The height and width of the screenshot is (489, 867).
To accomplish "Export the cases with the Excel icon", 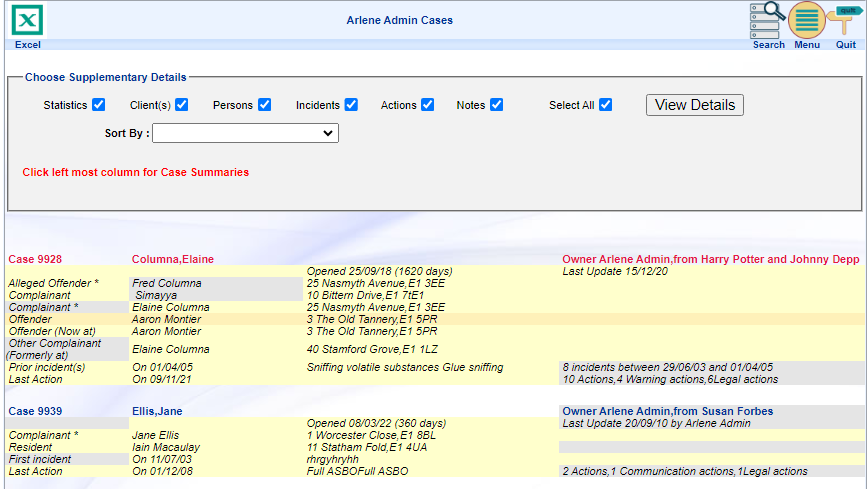I will [27, 21].
